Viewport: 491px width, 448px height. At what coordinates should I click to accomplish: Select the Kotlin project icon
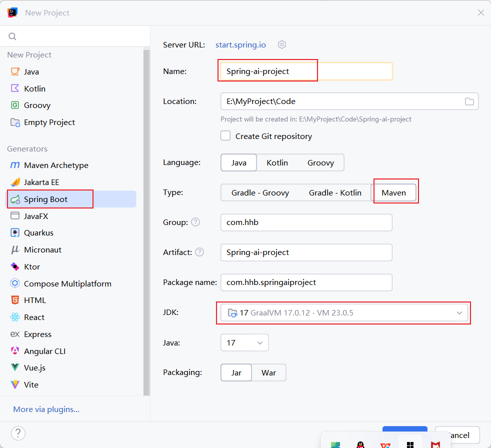(15, 88)
